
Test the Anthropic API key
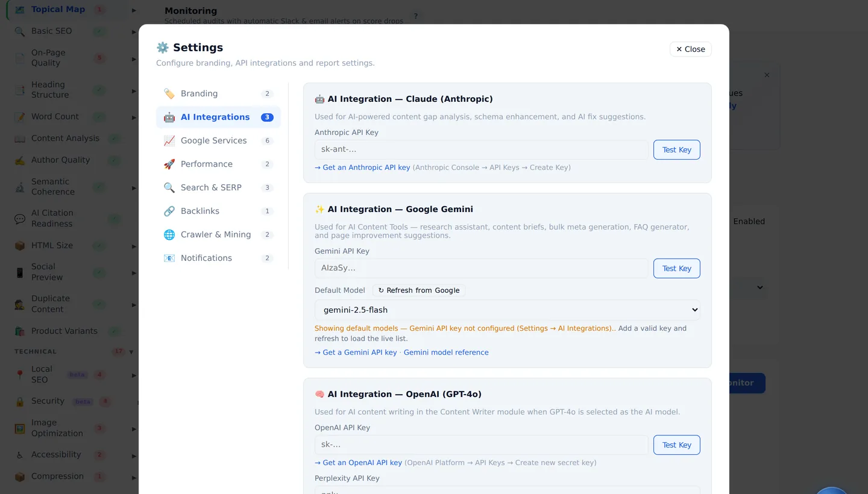676,150
